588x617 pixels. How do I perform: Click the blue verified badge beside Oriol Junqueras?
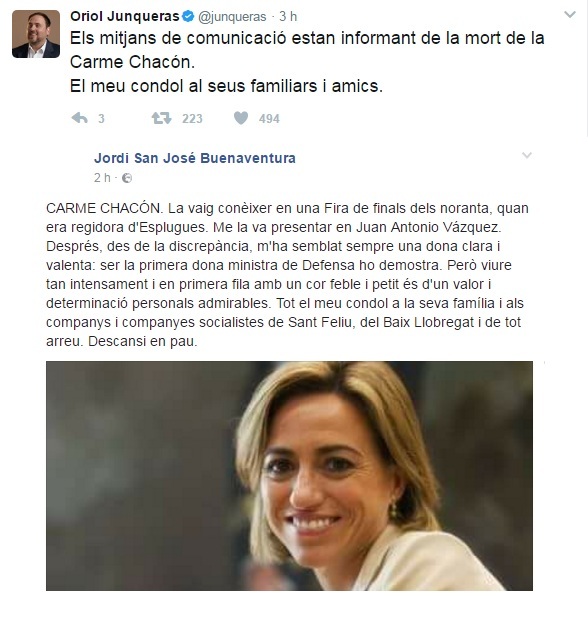pyautogui.click(x=189, y=17)
